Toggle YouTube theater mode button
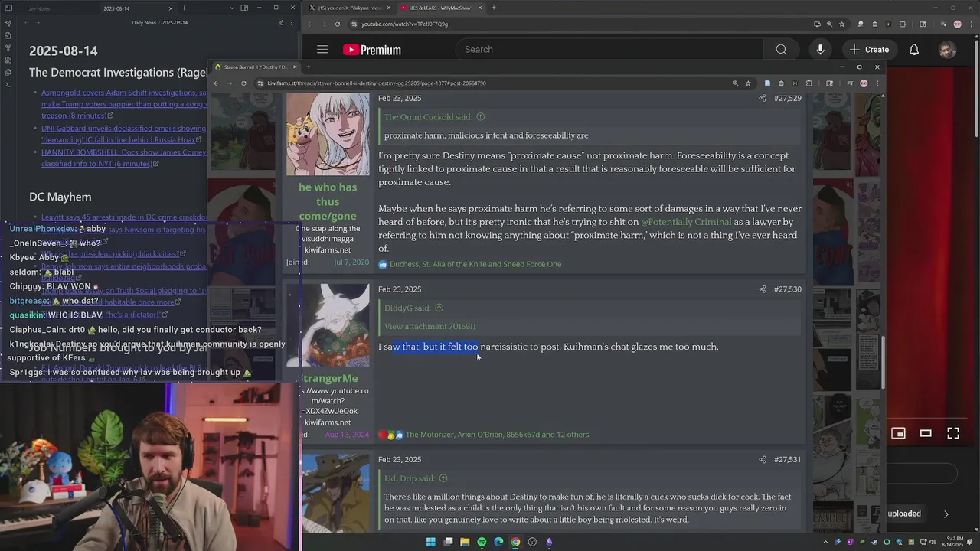980x551 pixels. [926, 433]
